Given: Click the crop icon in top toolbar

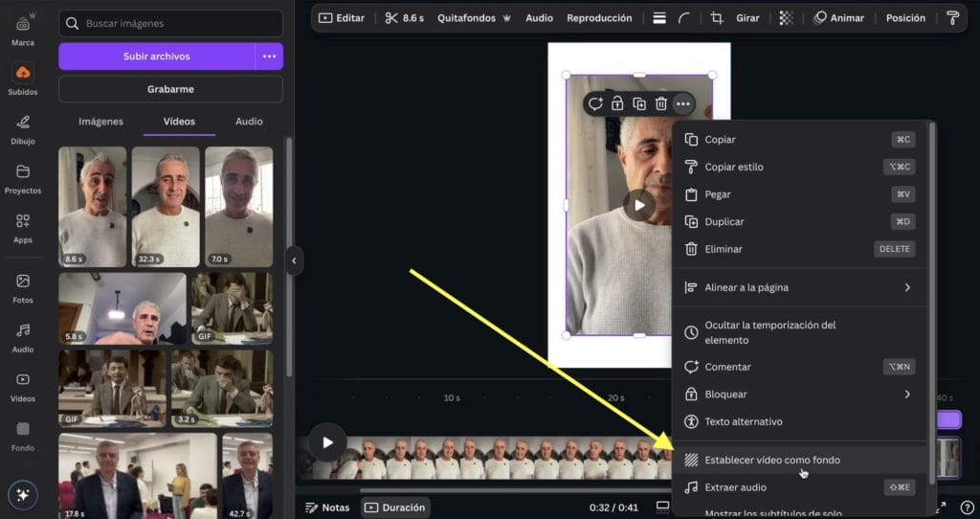Looking at the screenshot, I should (716, 18).
